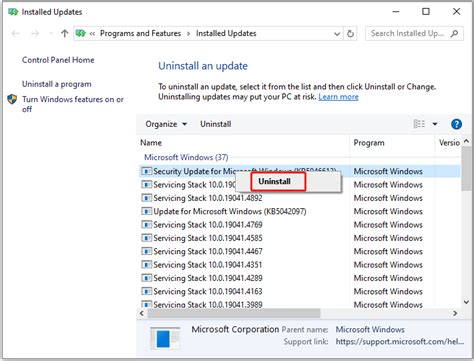Select Servicing Stack 10.0.19041.3989

point(208,304)
